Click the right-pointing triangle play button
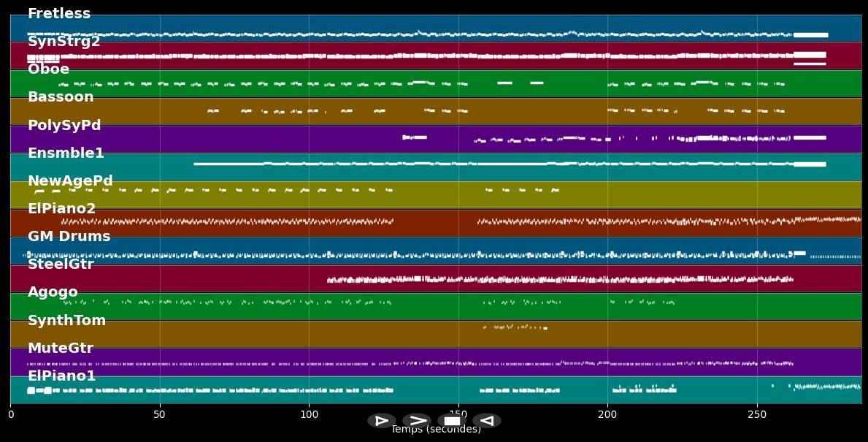The width and height of the screenshot is (868, 442). click(381, 421)
